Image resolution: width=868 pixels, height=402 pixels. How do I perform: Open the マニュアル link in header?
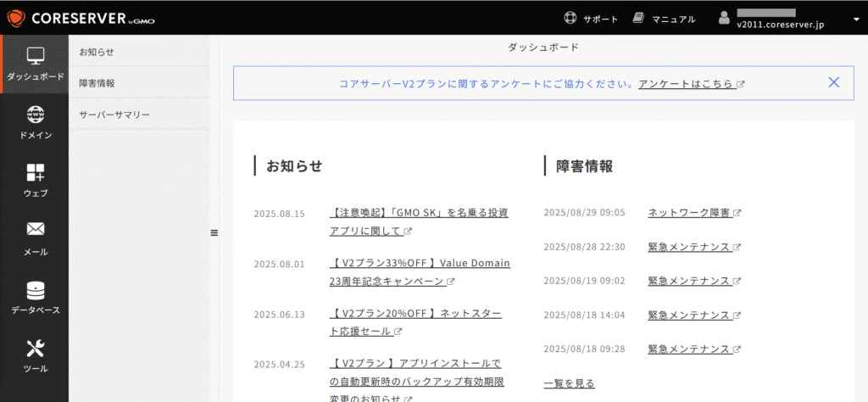tap(673, 20)
